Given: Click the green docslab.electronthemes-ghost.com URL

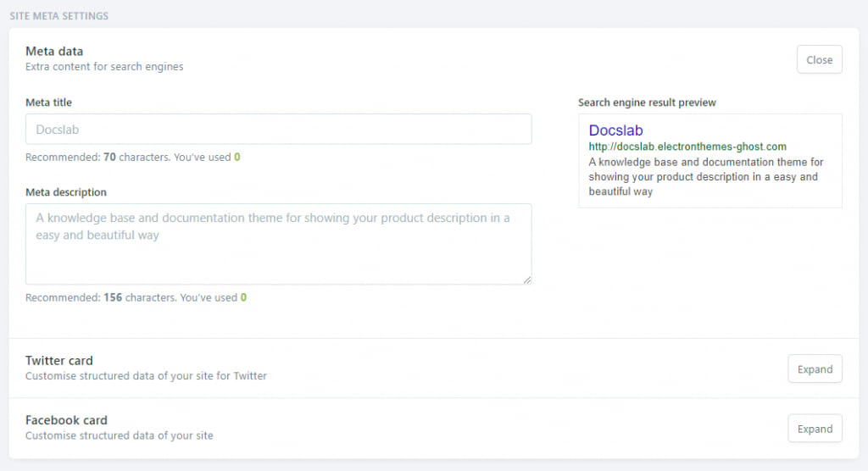Looking at the screenshot, I should point(687,147).
